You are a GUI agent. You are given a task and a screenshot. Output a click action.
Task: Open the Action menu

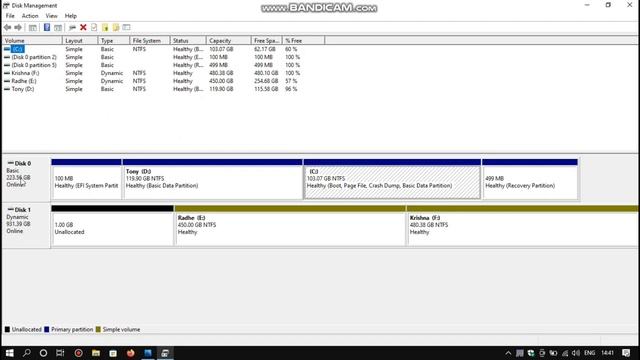click(x=30, y=16)
